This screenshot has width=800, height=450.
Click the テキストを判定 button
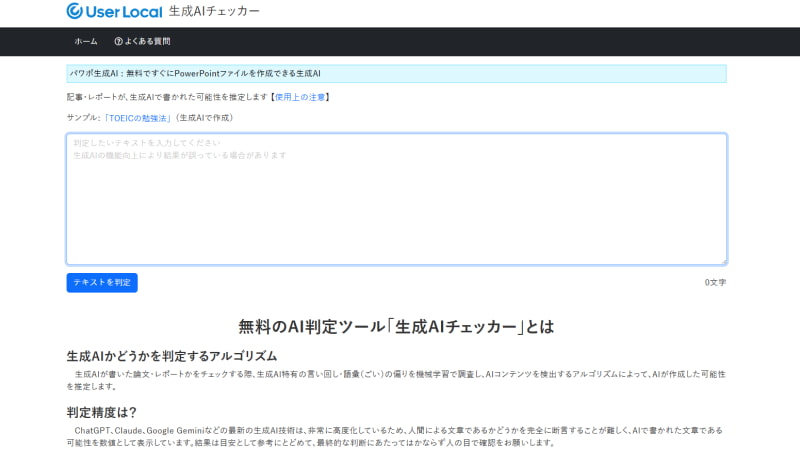(x=102, y=283)
